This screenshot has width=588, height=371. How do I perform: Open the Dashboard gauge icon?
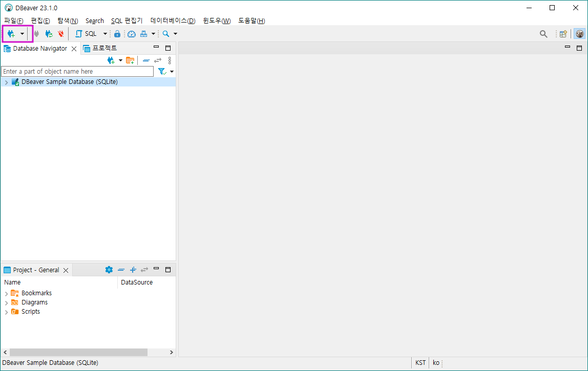pyautogui.click(x=131, y=34)
